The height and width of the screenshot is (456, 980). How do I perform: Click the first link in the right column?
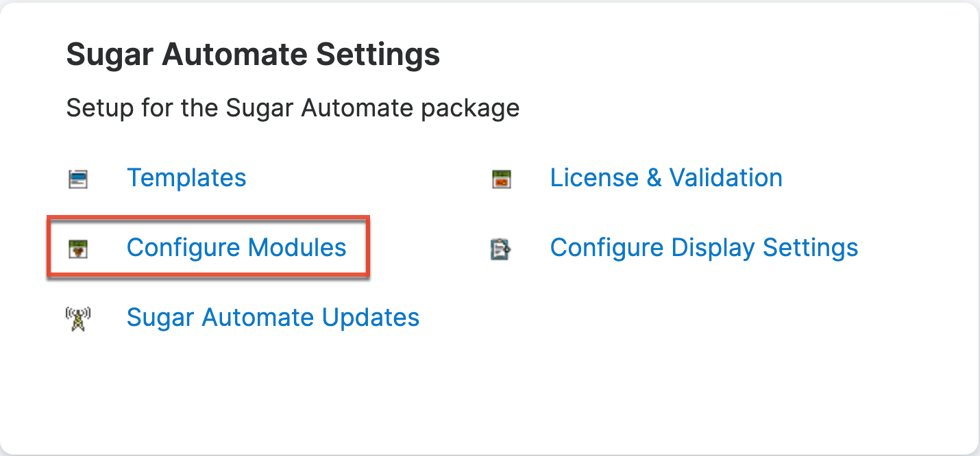(x=666, y=178)
